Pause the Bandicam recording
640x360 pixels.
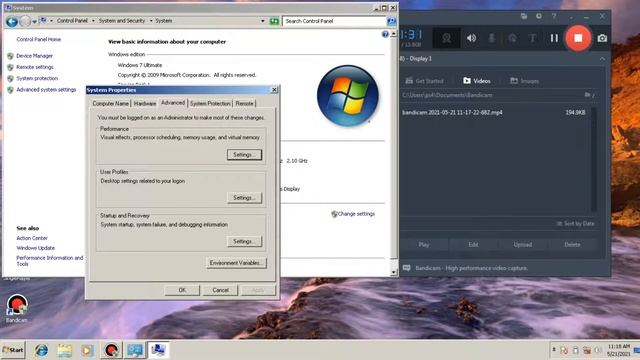point(554,38)
